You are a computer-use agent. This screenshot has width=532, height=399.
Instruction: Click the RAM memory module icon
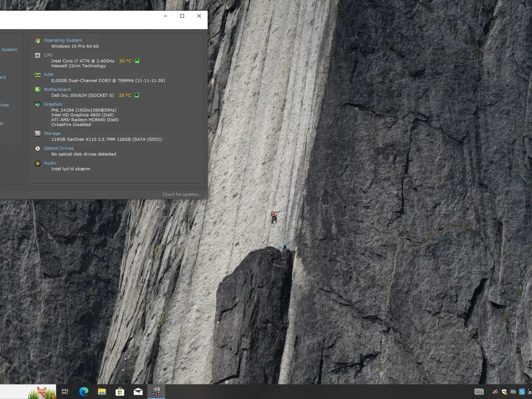pos(37,75)
